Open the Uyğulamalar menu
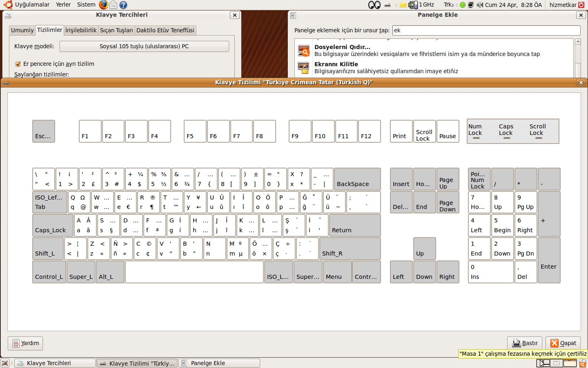 click(32, 5)
